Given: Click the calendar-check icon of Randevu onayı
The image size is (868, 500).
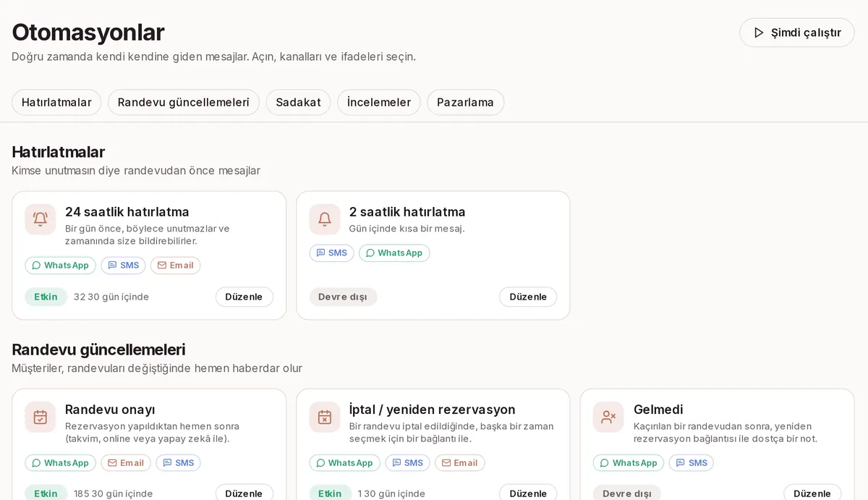Looking at the screenshot, I should coord(41,417).
